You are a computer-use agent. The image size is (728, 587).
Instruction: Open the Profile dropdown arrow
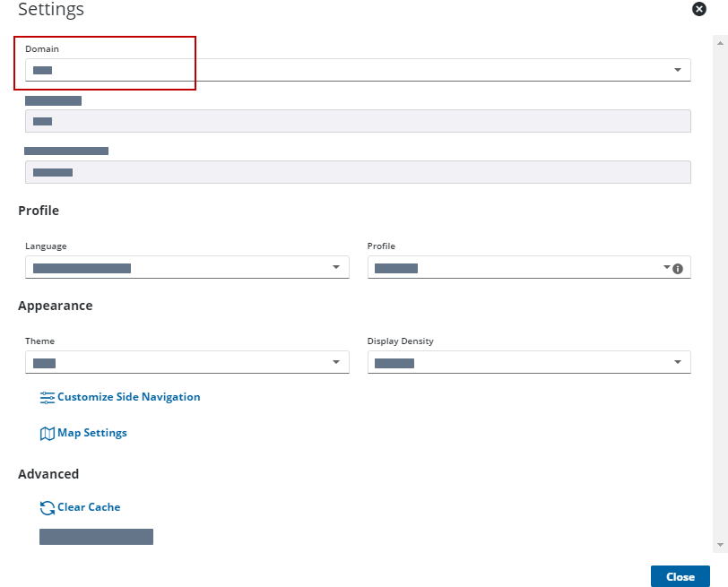[x=666, y=267]
